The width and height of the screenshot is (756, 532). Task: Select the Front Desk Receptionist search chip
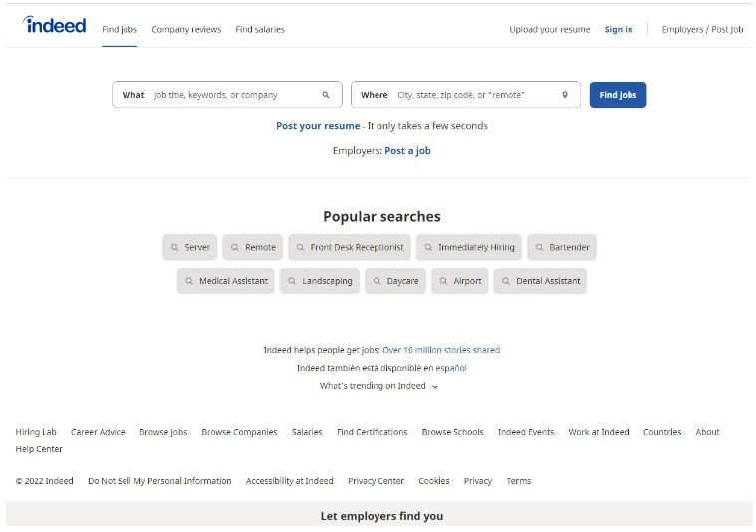click(350, 247)
